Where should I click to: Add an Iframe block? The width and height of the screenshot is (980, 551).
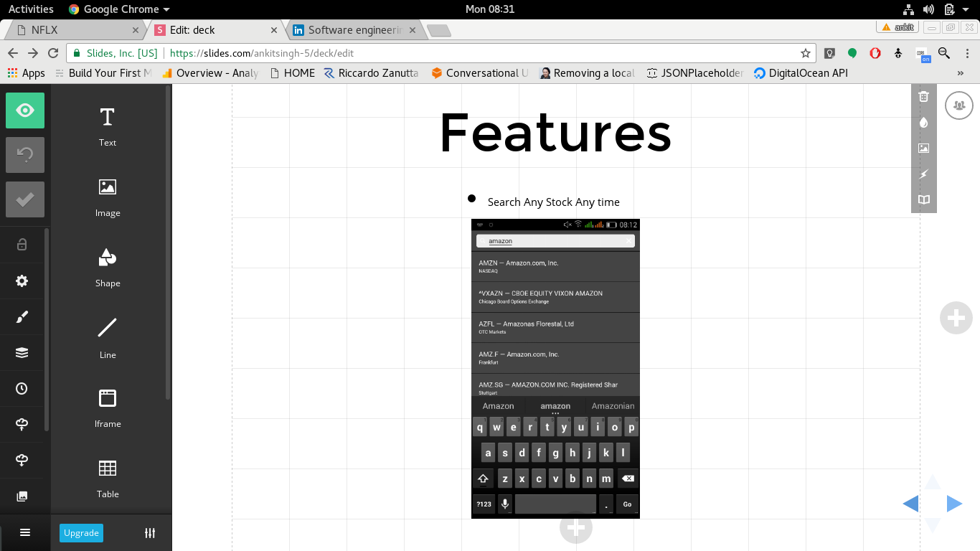coord(108,408)
